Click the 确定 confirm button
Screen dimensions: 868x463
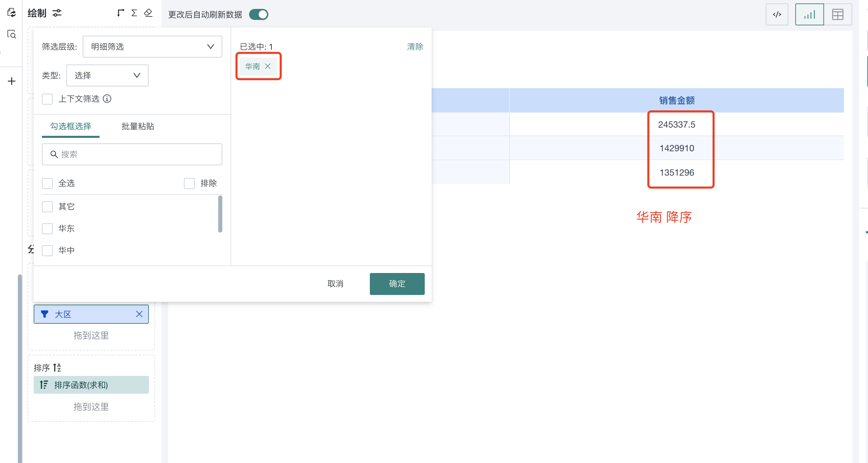pyautogui.click(x=397, y=284)
